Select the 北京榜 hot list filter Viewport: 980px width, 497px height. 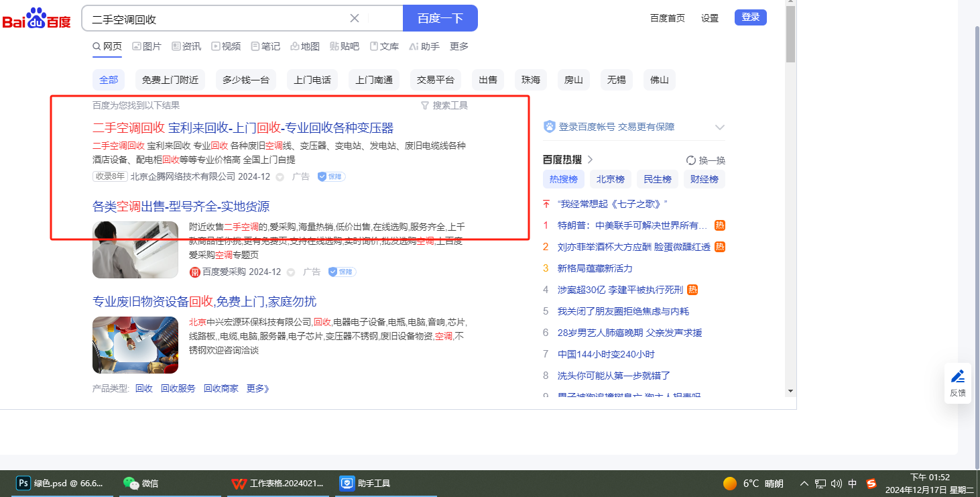coord(610,179)
